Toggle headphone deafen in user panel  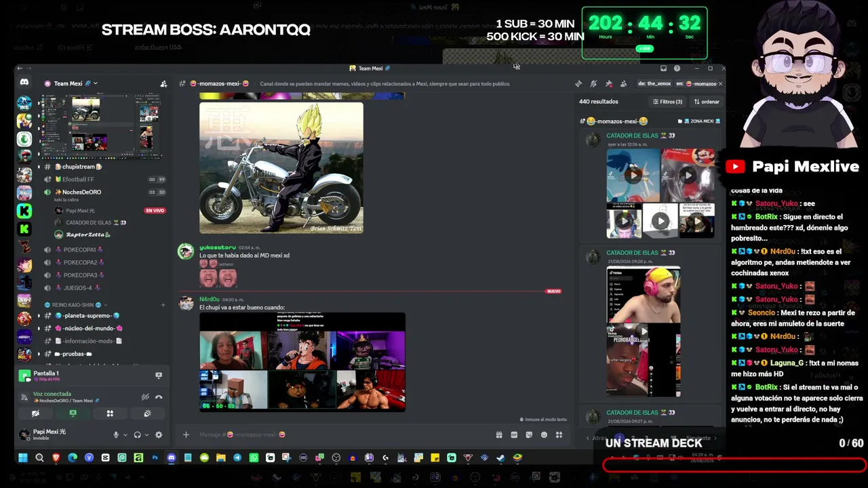[137, 435]
